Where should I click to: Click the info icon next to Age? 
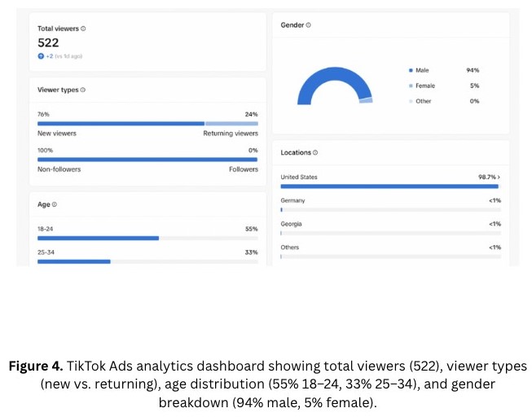pyautogui.click(x=55, y=204)
